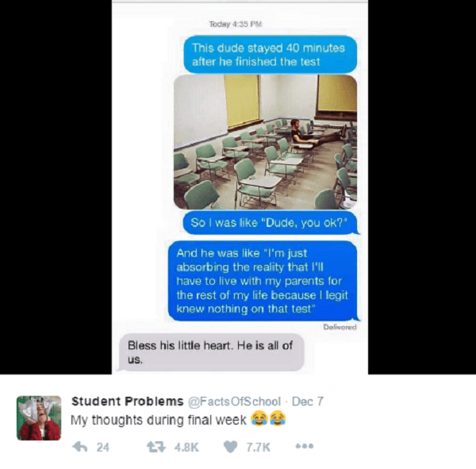This screenshot has height=469, width=476.
Task: Click the 'Delivered' status label
Action: tap(340, 327)
